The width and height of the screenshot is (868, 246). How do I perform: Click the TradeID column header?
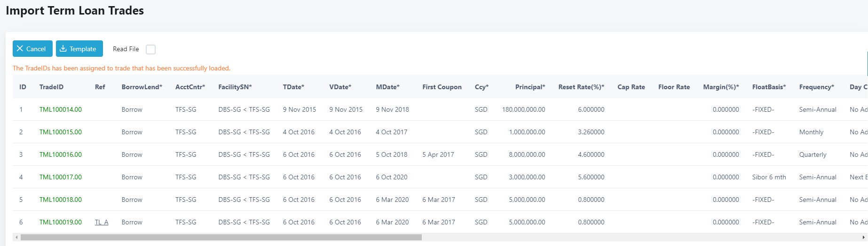(51, 87)
